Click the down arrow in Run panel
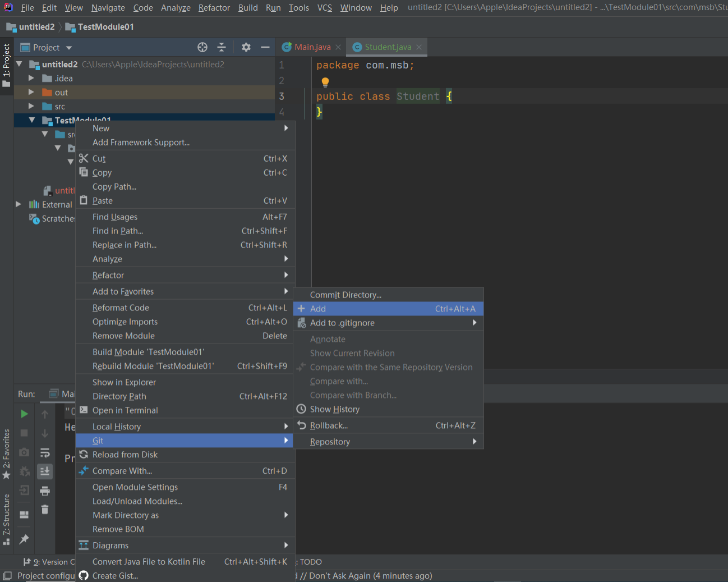This screenshot has width=728, height=582. click(45, 433)
